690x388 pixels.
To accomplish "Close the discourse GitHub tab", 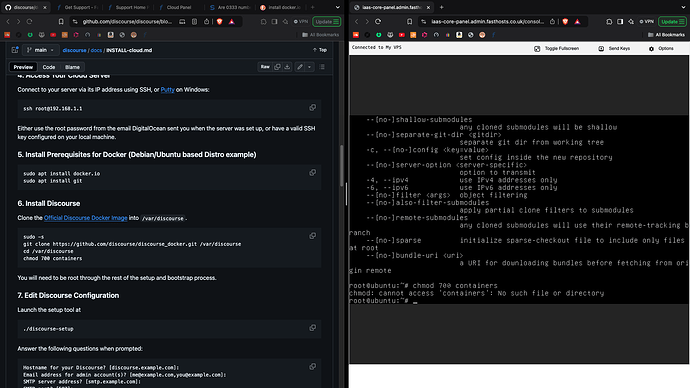I will click(44, 7).
